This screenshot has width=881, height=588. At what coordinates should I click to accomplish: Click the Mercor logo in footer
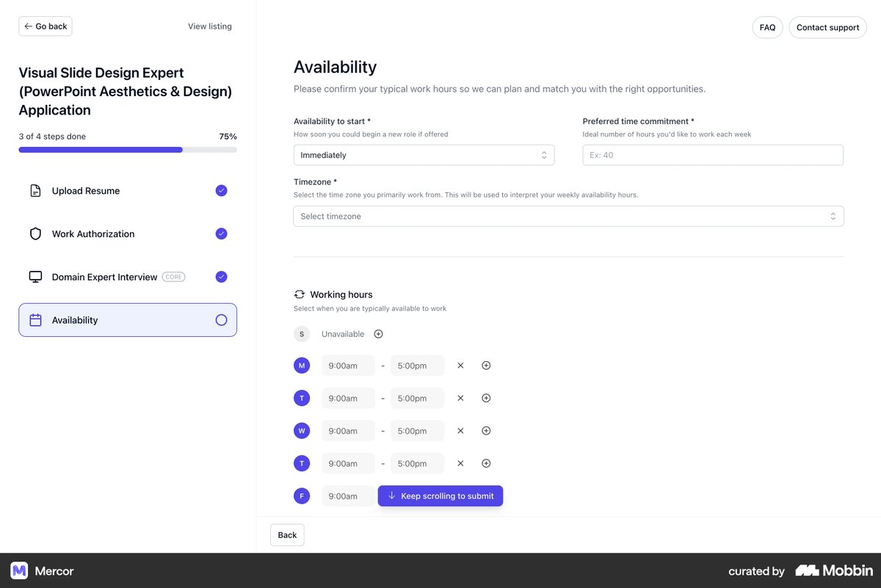tap(42, 570)
